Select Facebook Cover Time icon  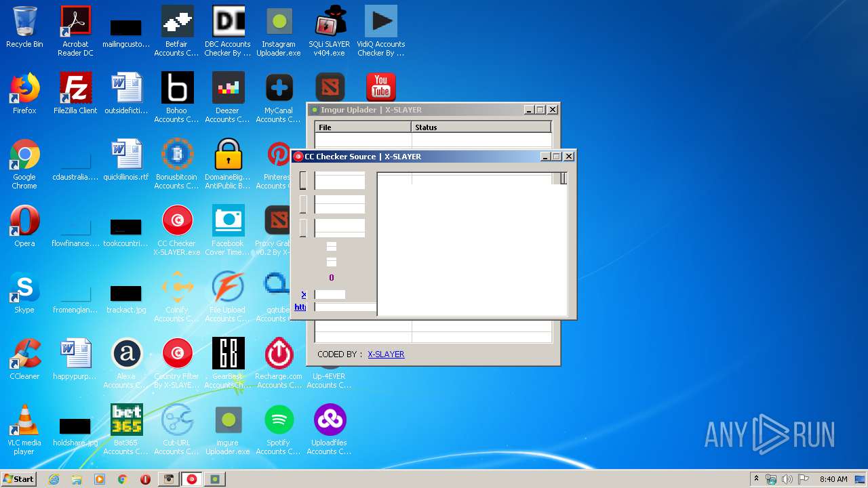[228, 230]
